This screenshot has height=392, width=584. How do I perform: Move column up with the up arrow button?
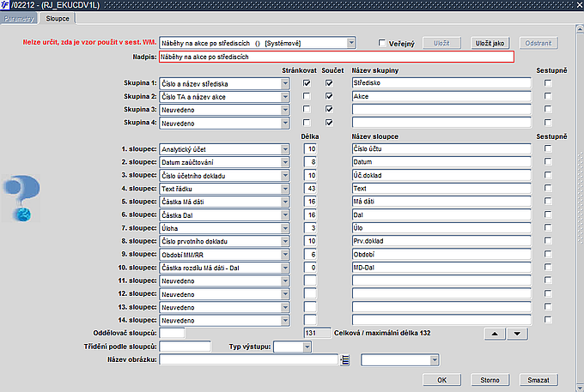[495, 334]
